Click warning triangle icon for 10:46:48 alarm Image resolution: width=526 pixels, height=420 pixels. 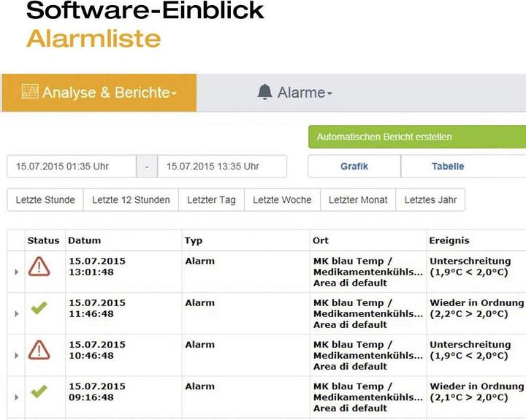[x=39, y=350]
